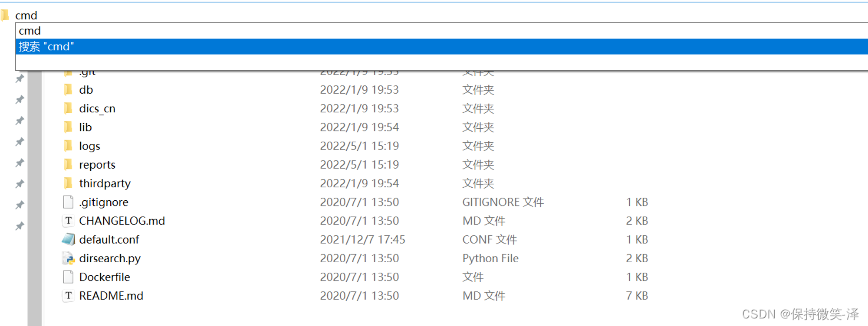The height and width of the screenshot is (326, 868).
Task: Click the lib row 文件夹 type
Action: 478,127
